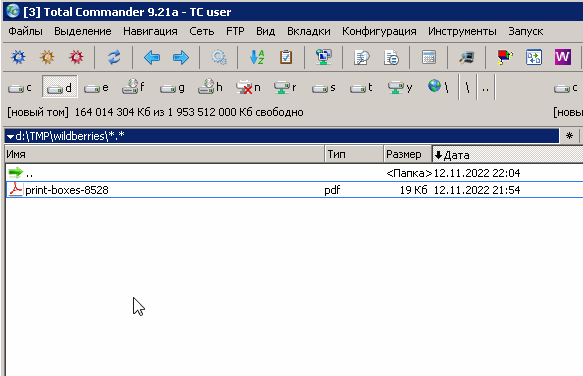The image size is (583, 376).
Task: Click the Total Commander title bar icon
Action: point(13,11)
